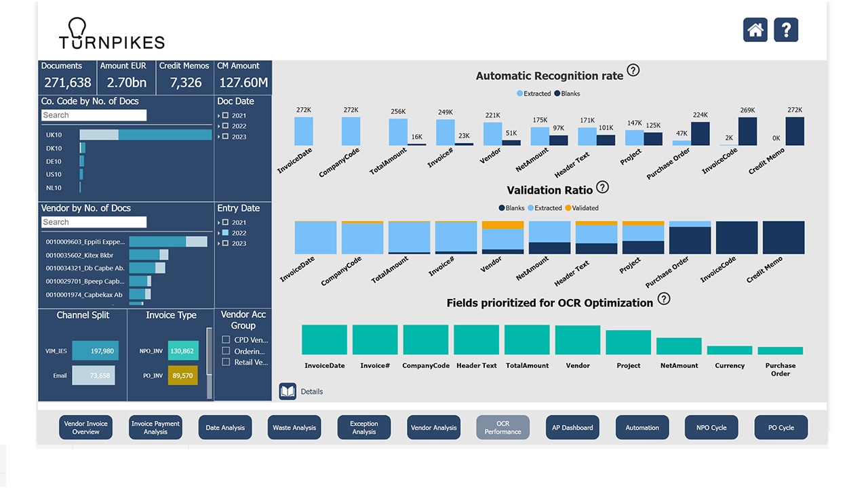Select PO_INV 89,570 invoice type bar
Screen dimensions: 868x488
pyautogui.click(x=183, y=375)
